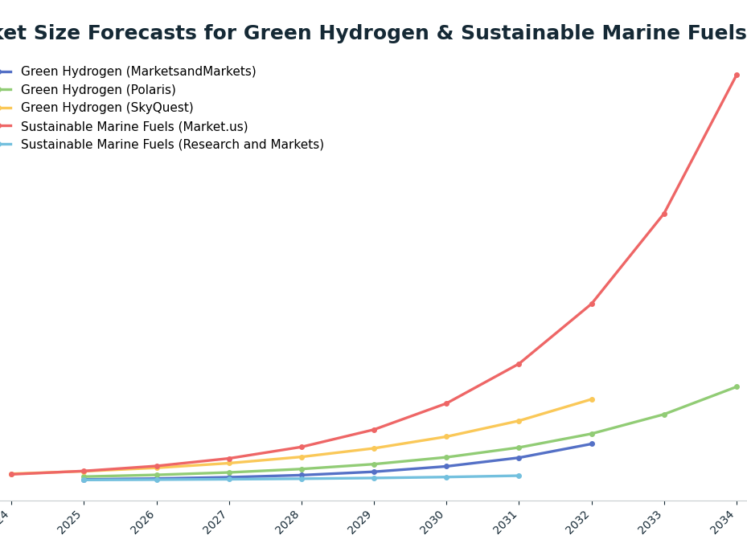The image size is (747, 560).
Task: Select the Research and Markets 2030 data point
Action: pos(446,477)
